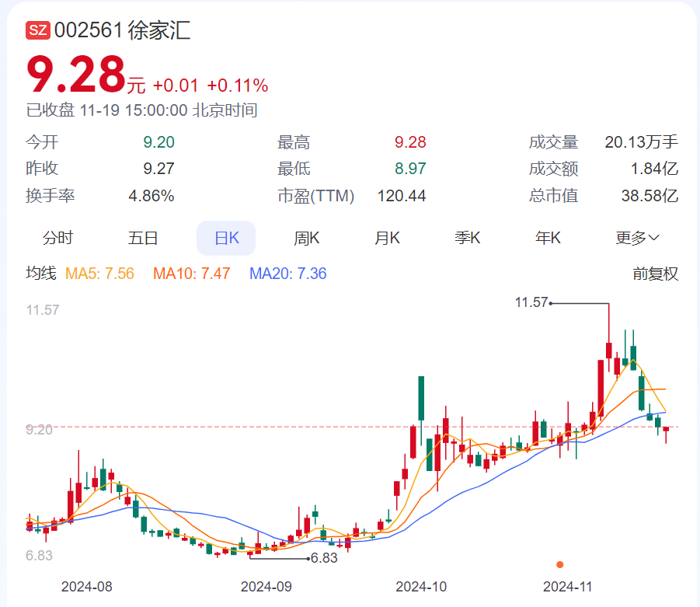Click the 最低 value 8.97
Image resolution: width=700 pixels, height=607 pixels.
[410, 169]
